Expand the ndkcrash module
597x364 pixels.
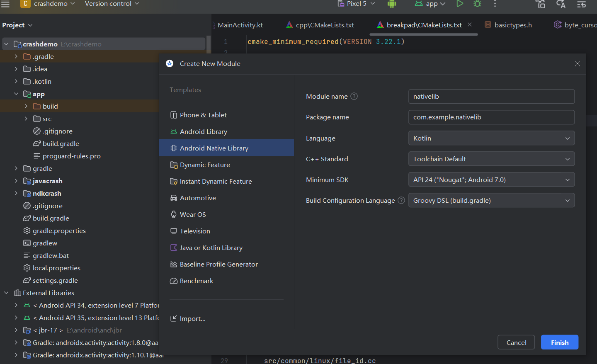pos(16,193)
